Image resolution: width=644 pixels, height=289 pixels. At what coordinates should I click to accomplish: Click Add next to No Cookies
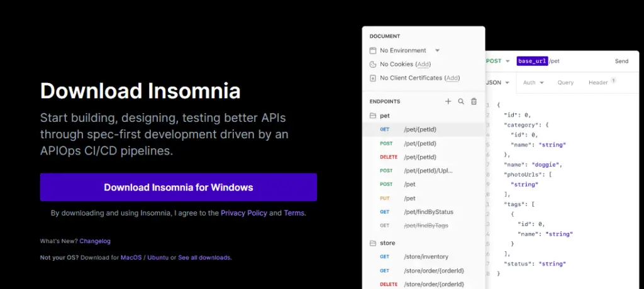click(x=423, y=64)
